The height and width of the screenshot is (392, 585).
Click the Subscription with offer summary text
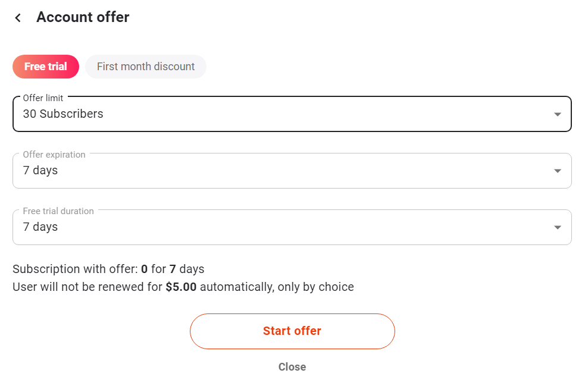click(108, 269)
